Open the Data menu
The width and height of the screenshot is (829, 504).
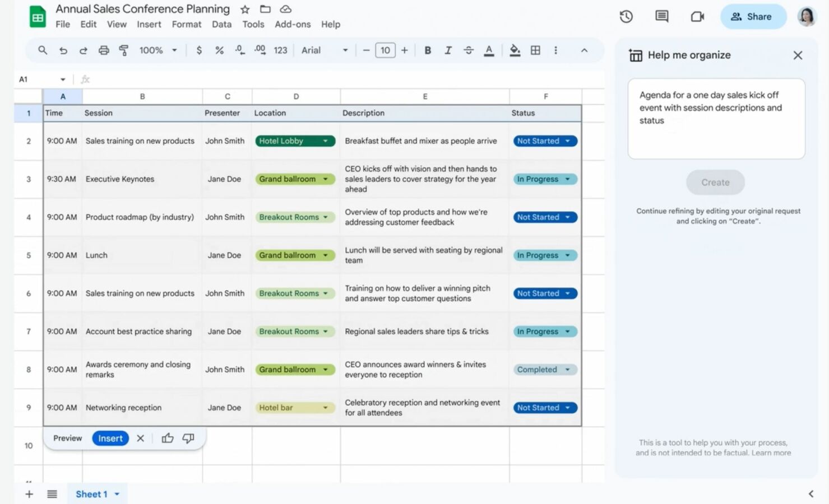point(221,24)
